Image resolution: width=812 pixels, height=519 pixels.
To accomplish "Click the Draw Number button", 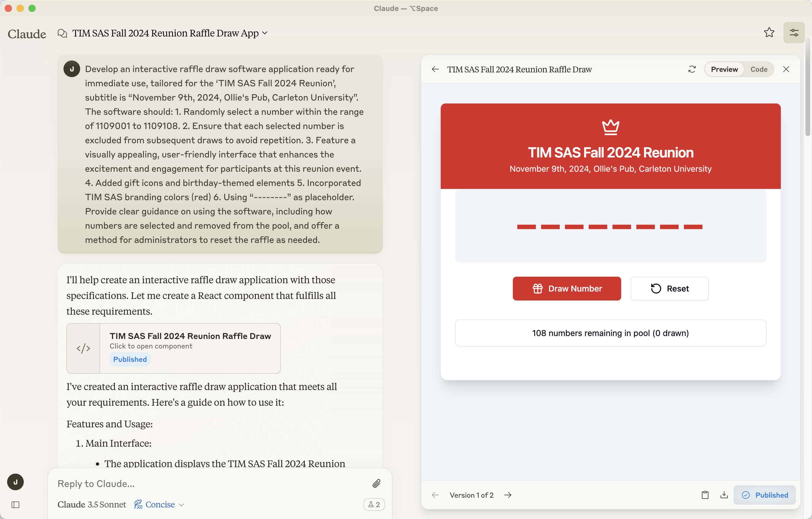I will (x=567, y=289).
